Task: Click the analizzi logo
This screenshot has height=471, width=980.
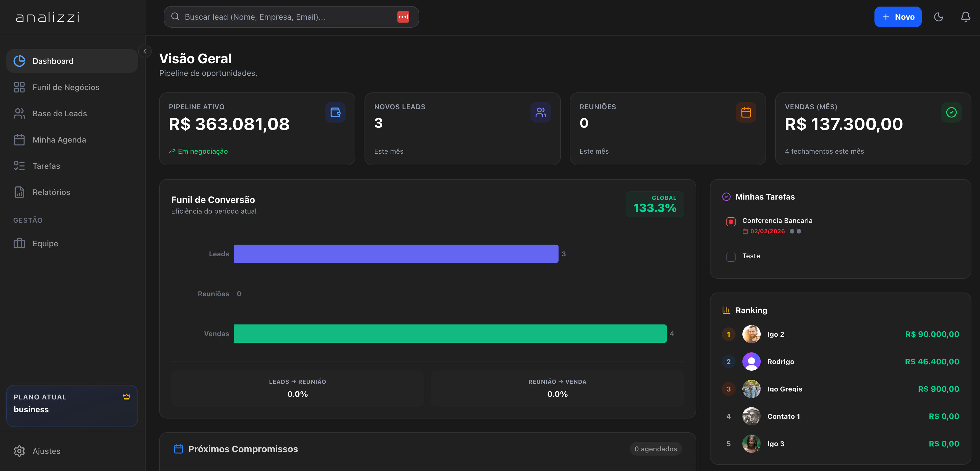Action: [x=48, y=17]
